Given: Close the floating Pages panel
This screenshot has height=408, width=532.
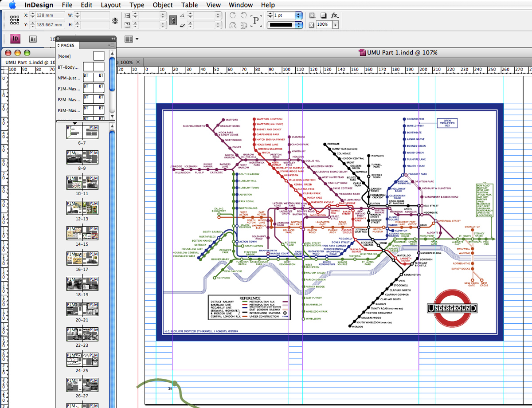Looking at the screenshot, I should [58, 39].
